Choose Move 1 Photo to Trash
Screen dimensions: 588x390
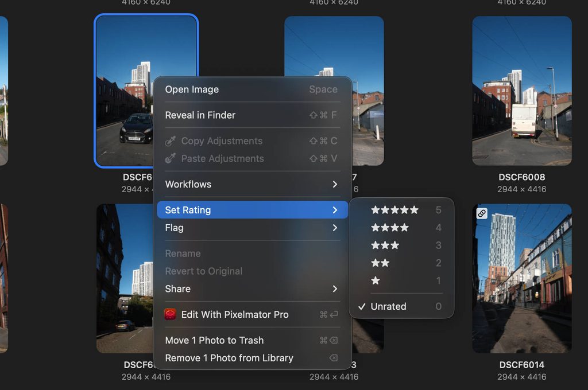tap(253, 340)
